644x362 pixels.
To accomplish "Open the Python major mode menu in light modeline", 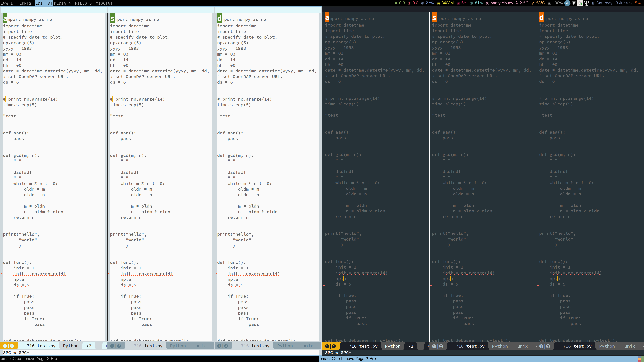I will 71,346.
